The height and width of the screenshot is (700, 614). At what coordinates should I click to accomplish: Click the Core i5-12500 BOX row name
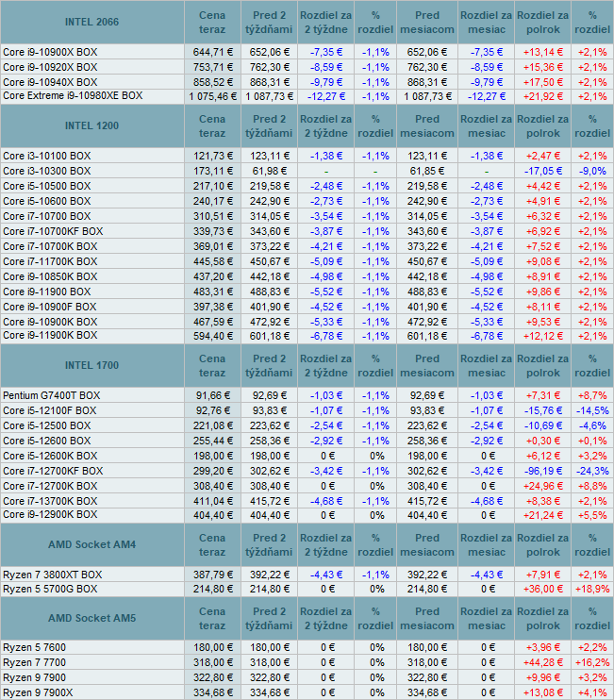coord(47,425)
